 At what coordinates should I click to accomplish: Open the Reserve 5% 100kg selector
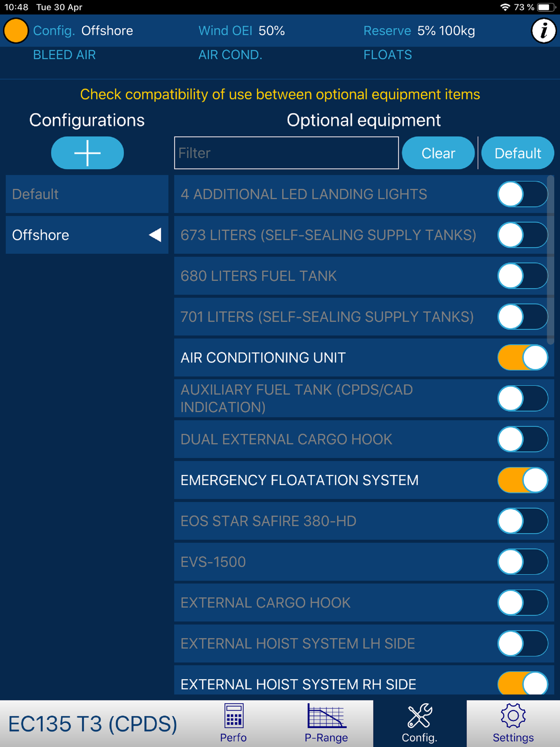[419, 31]
